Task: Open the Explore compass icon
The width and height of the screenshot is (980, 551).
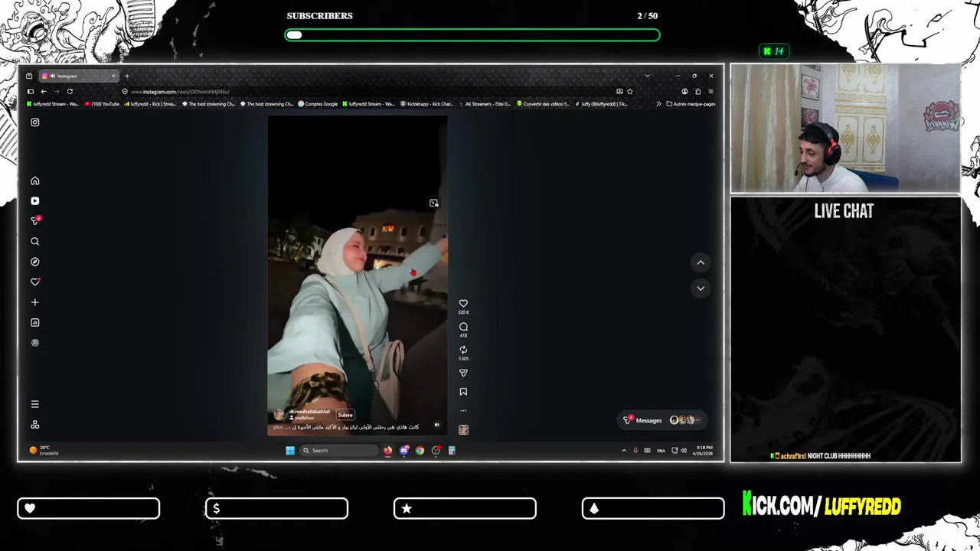Action: click(34, 262)
